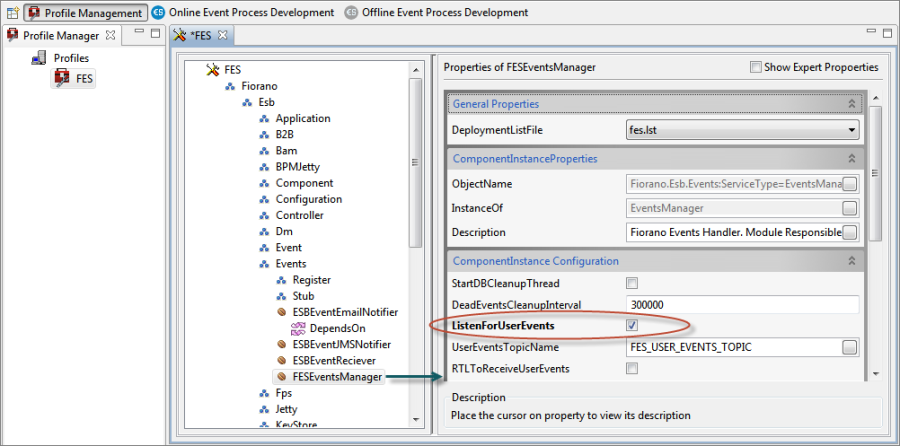Image resolution: width=900 pixels, height=446 pixels.
Task: Collapse the General Properties section
Action: 852,104
